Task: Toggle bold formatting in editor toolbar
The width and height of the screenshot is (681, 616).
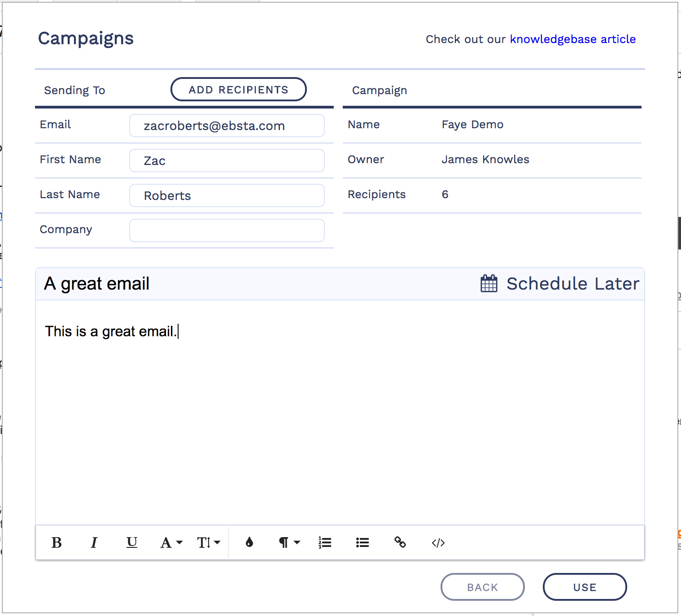Action: (x=57, y=542)
